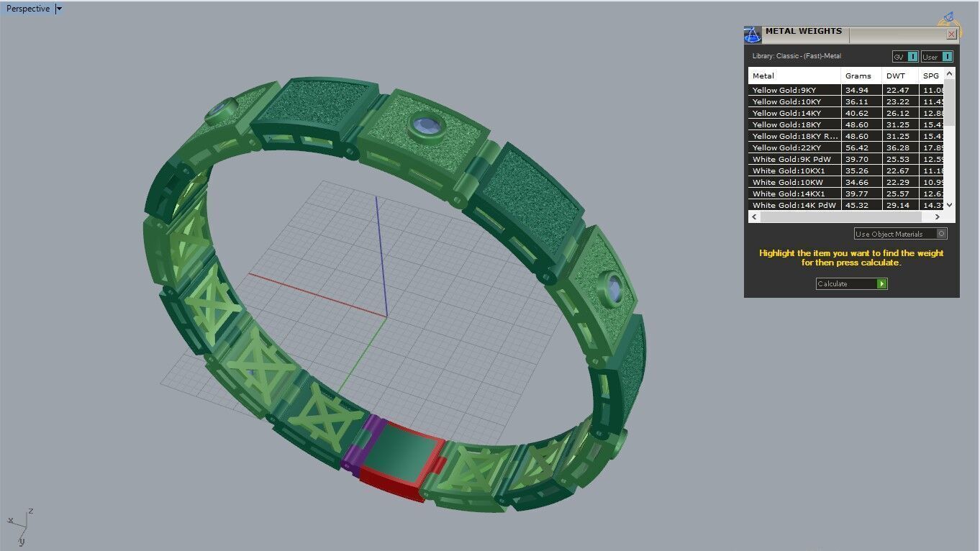Toggle the GV library switch
980x551 pixels.
906,57
